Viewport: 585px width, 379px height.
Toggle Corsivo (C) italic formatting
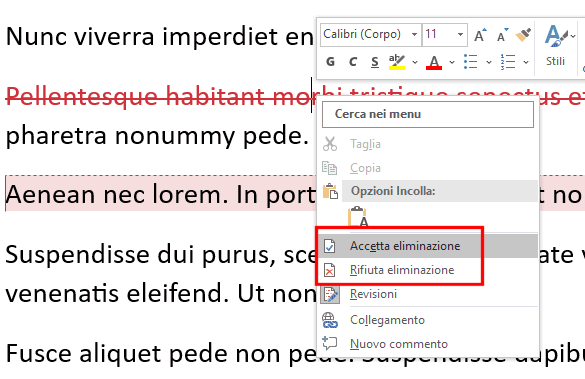(353, 62)
